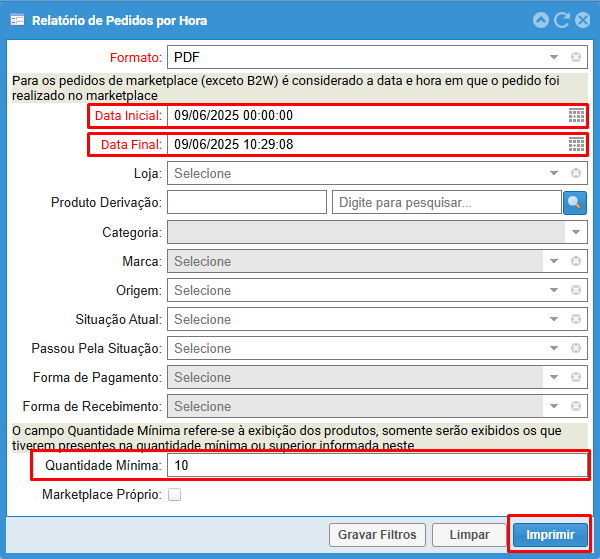Open calendar picker for Data Inicial
This screenshot has width=600, height=559.
tap(576, 116)
